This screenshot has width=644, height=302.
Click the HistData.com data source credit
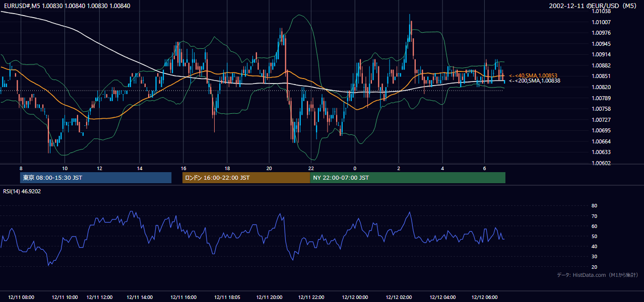click(x=598, y=275)
